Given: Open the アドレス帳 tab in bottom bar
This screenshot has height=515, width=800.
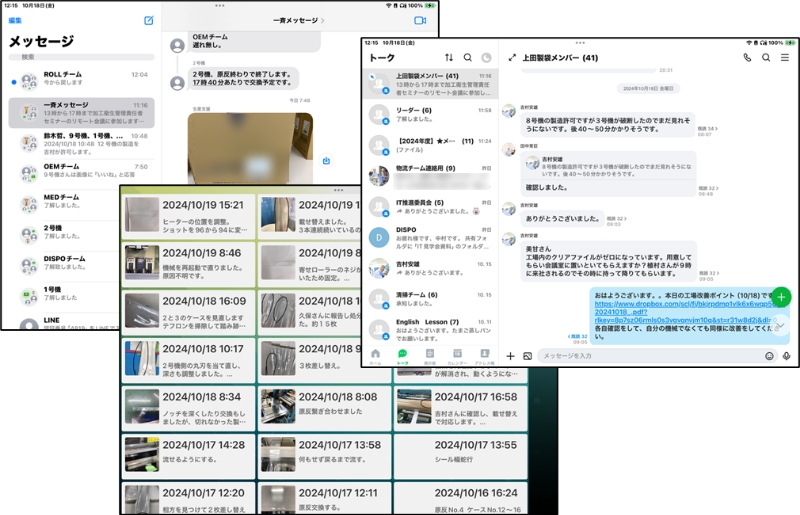Looking at the screenshot, I should pos(485,356).
